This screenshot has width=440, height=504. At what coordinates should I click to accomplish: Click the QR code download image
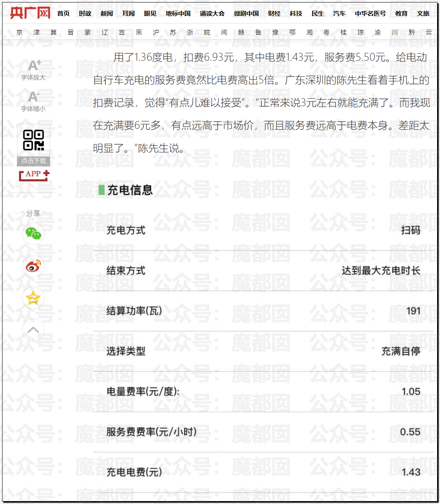(x=33, y=140)
